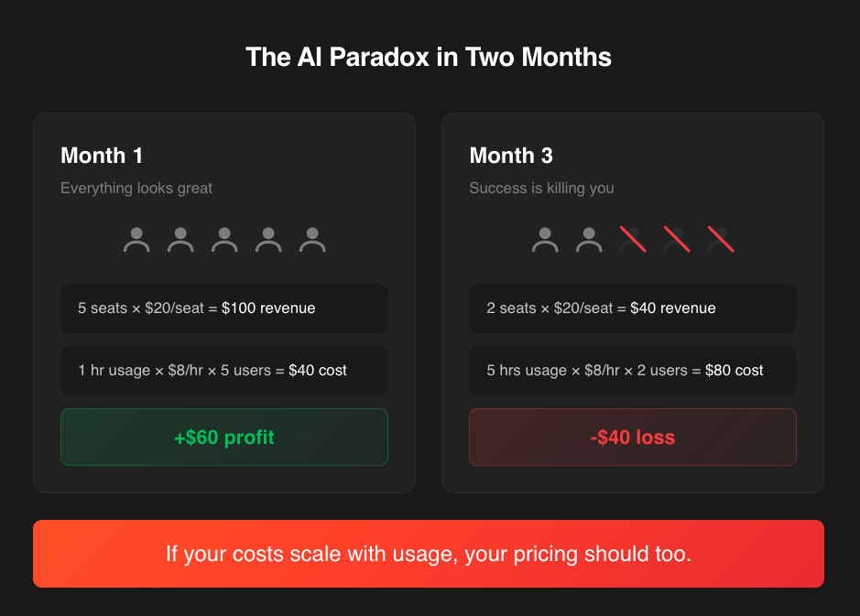Click the orange pricing advice banner
Viewport: 860px width, 616px height.
coord(429,554)
